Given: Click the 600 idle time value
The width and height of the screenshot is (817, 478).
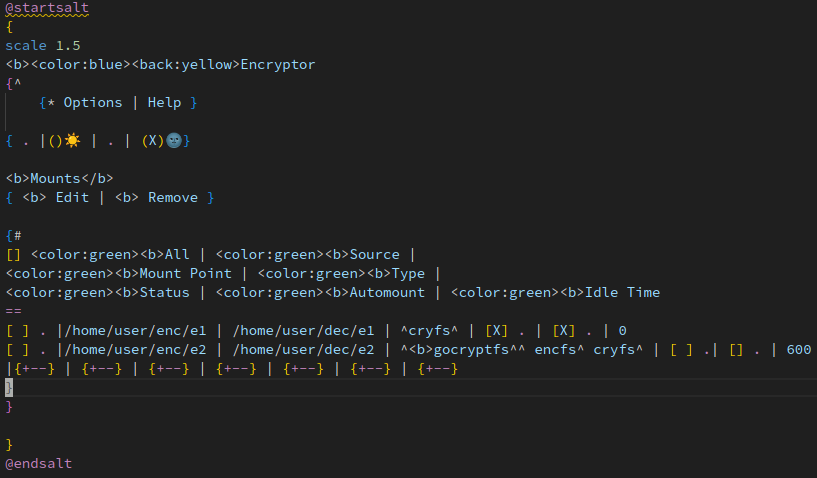Looking at the screenshot, I should (799, 350).
